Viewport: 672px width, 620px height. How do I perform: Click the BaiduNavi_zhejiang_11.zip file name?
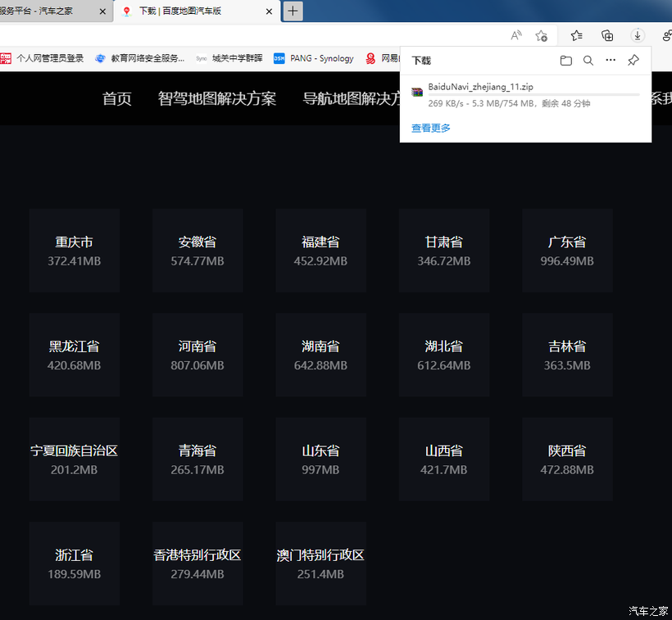[x=480, y=87]
